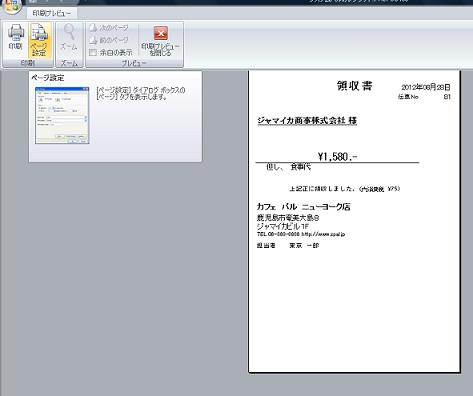473x396 pixels.
Task: Open Page Setup (ページ設定) button
Action: click(x=39, y=40)
